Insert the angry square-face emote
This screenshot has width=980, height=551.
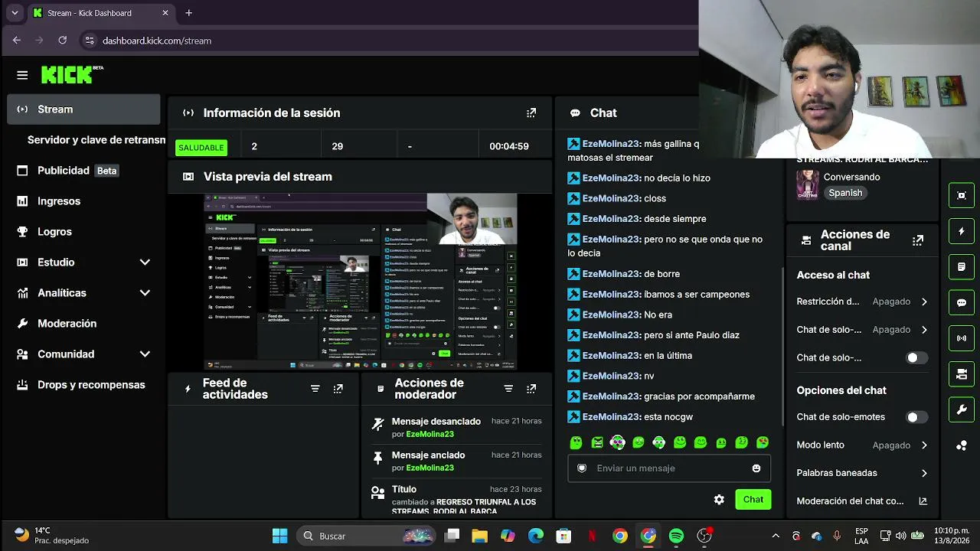(597, 442)
